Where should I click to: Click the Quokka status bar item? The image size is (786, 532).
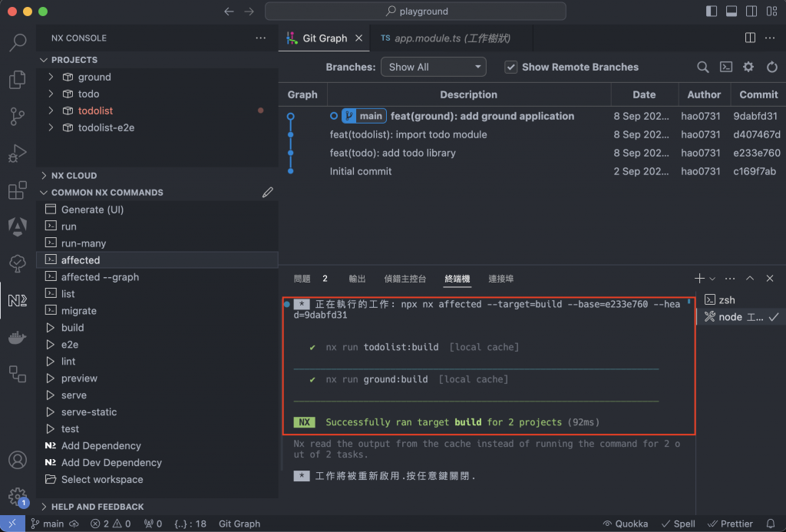(x=625, y=524)
